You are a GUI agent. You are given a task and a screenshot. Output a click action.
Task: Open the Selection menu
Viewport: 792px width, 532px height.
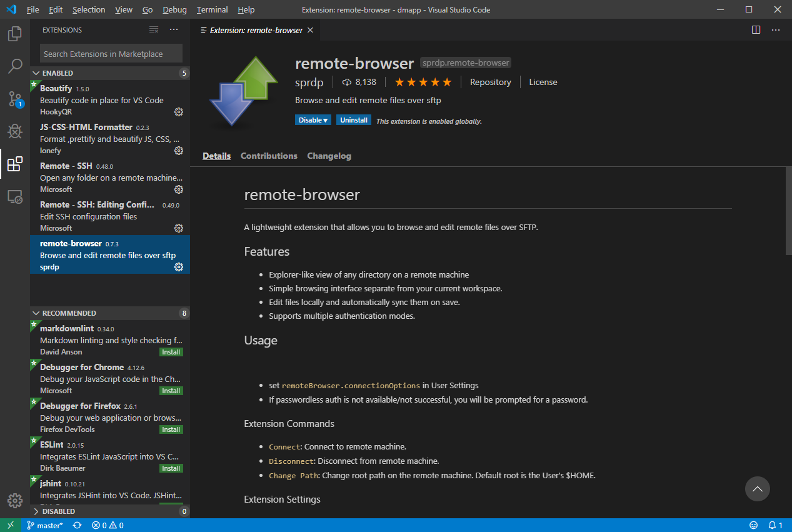tap(89, 10)
